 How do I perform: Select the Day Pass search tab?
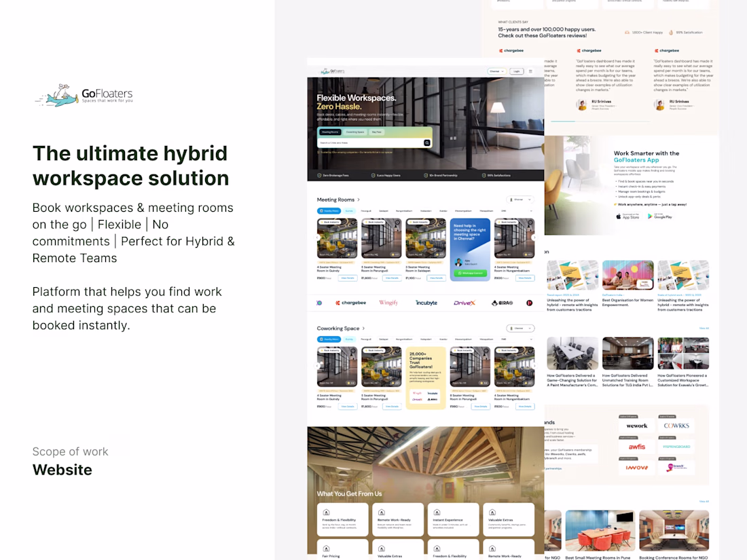(376, 132)
